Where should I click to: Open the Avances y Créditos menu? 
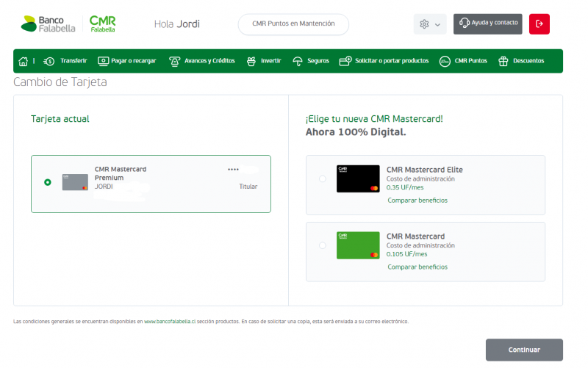pyautogui.click(x=202, y=61)
